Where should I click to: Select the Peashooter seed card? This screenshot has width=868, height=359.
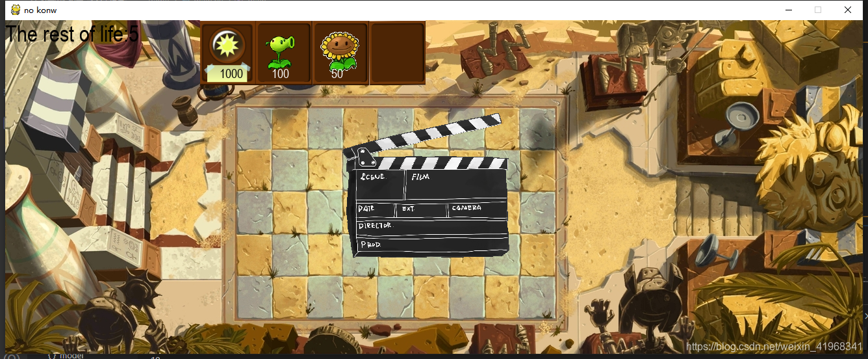pyautogui.click(x=283, y=53)
